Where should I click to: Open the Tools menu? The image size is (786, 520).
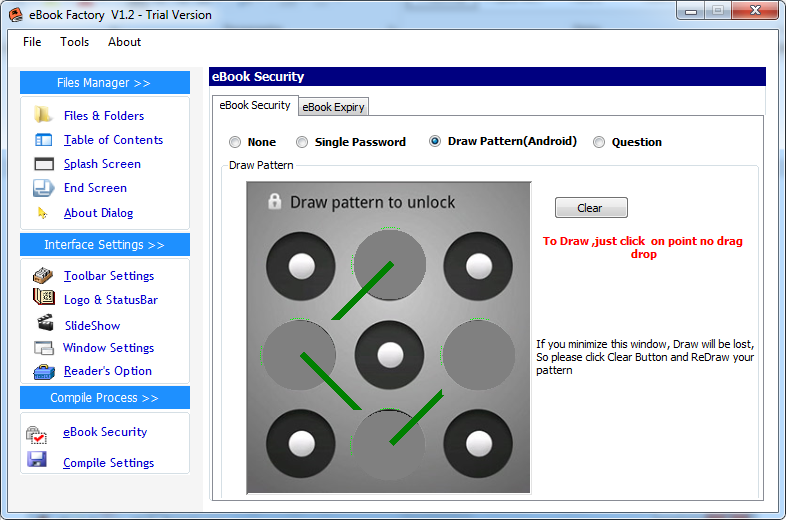(74, 42)
